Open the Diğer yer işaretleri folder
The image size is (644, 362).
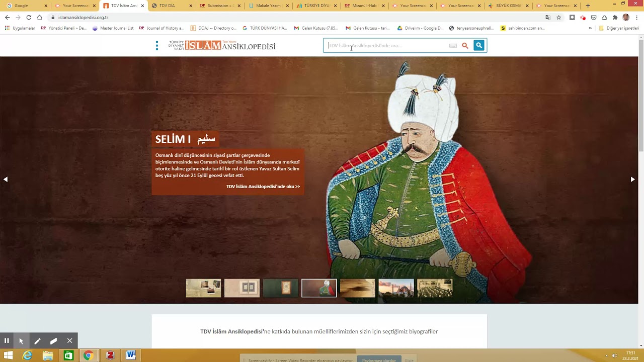point(619,28)
